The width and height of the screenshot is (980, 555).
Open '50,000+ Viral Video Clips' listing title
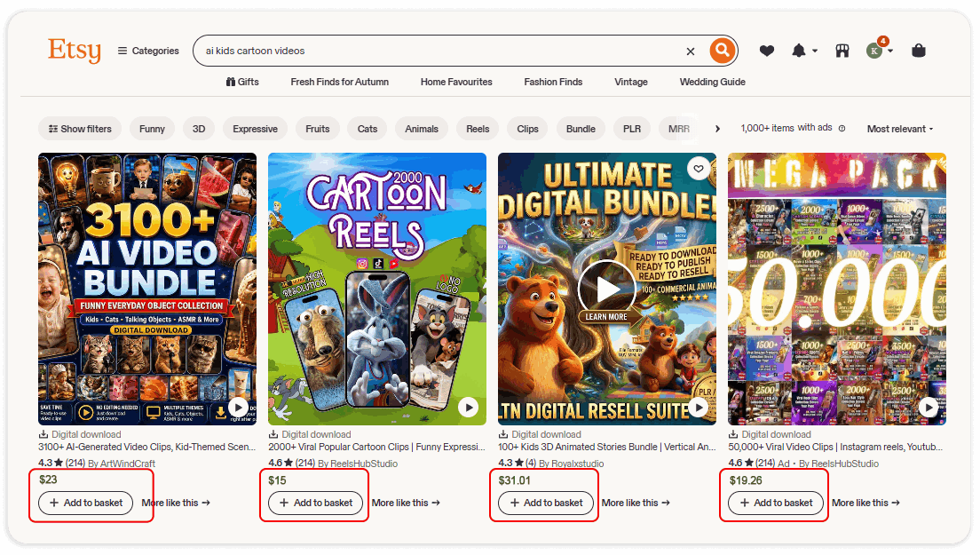click(x=835, y=447)
